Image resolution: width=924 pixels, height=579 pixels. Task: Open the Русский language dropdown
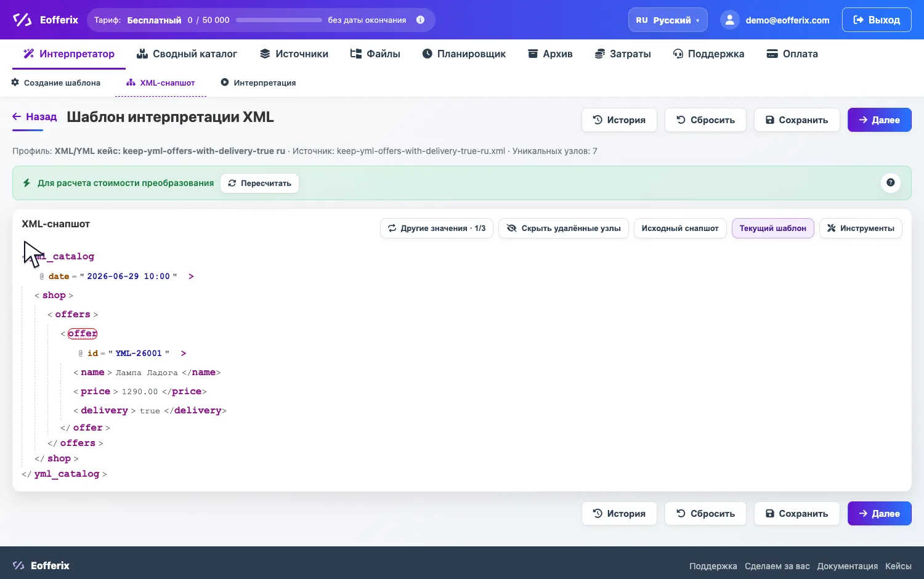click(x=668, y=20)
